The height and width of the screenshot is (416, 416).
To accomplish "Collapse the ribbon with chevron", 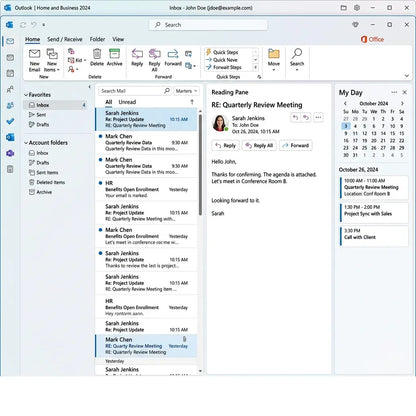I will (407, 76).
